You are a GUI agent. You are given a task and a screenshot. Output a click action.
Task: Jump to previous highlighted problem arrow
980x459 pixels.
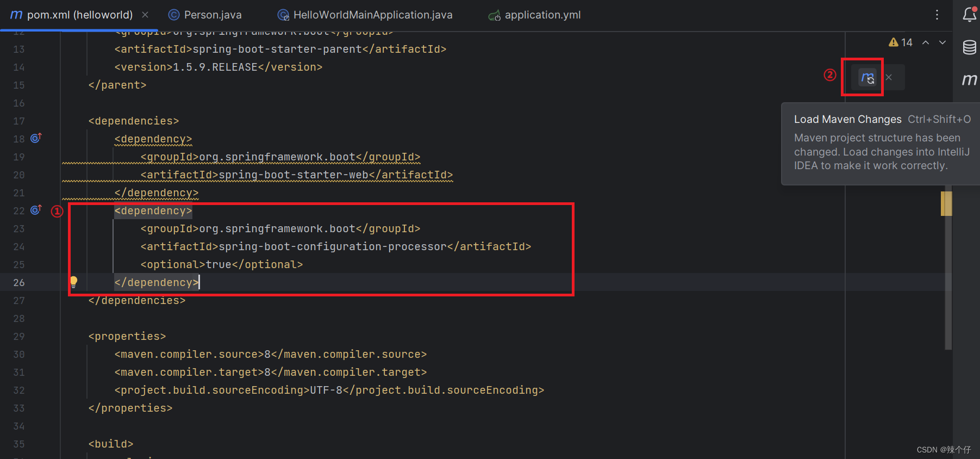point(926,42)
